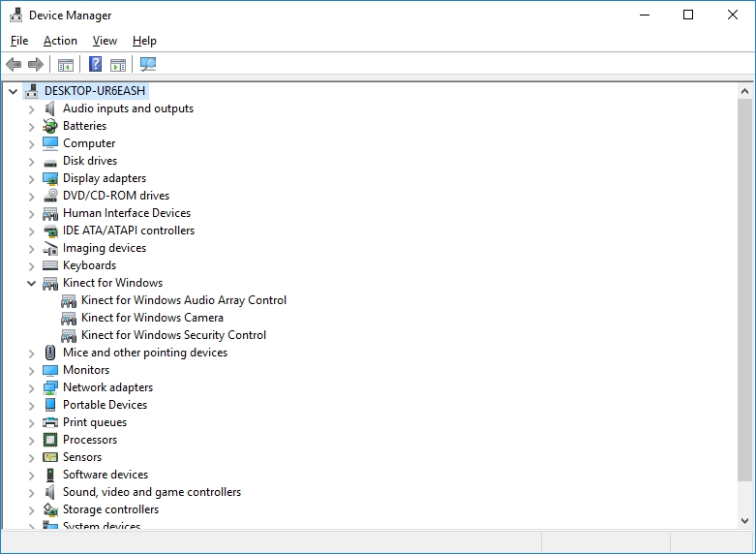This screenshot has height=554, width=756.
Task: Click the Print queues printer icon
Action: click(50, 422)
